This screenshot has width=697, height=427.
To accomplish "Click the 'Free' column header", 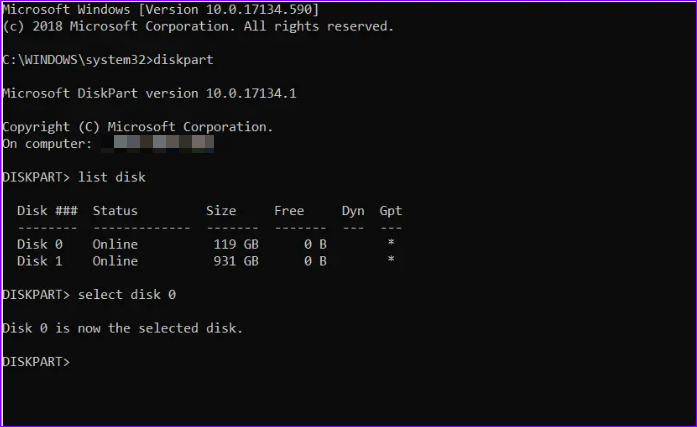I will click(289, 211).
